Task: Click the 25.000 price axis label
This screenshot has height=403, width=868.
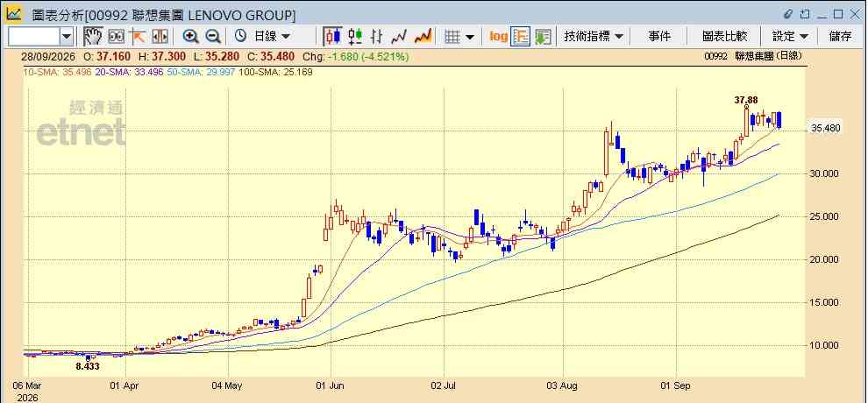Action: point(825,216)
